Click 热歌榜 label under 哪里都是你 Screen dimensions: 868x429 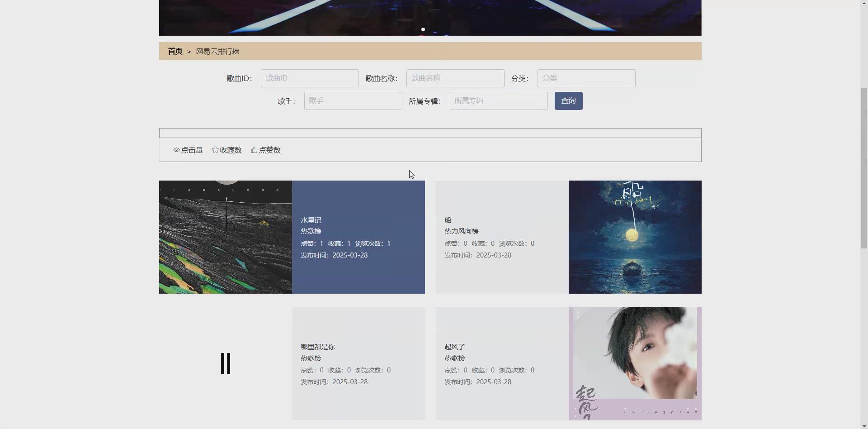click(311, 358)
